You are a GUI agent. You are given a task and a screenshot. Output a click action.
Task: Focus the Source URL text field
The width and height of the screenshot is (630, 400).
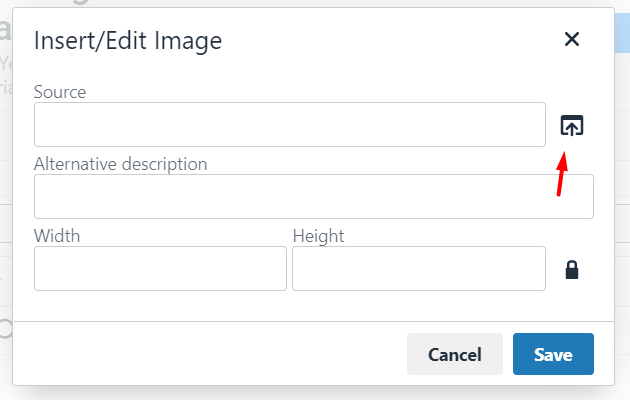pyautogui.click(x=290, y=124)
